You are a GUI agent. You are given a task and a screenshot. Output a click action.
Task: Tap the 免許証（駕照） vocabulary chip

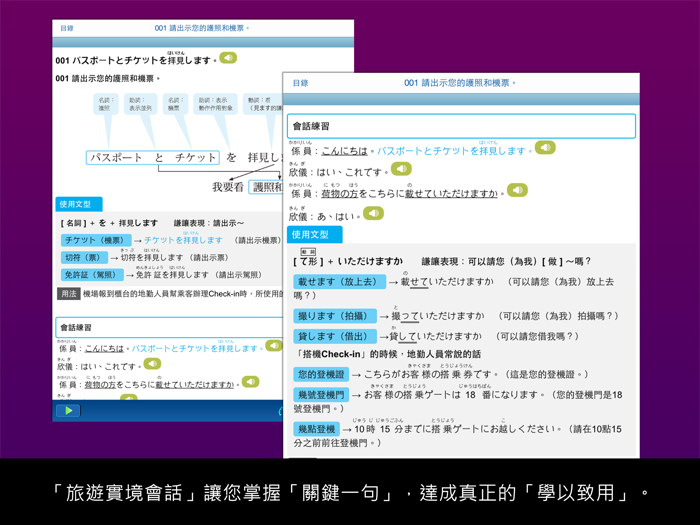(x=92, y=275)
